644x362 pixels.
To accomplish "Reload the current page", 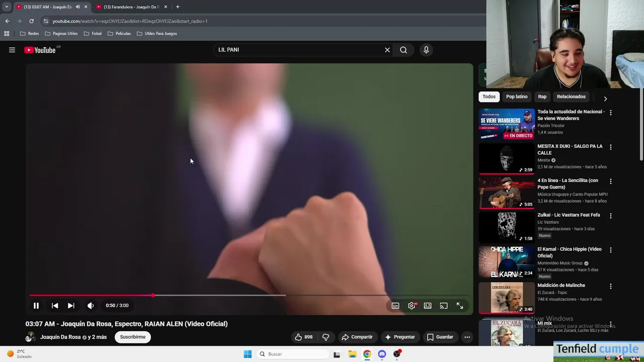I will click(31, 21).
